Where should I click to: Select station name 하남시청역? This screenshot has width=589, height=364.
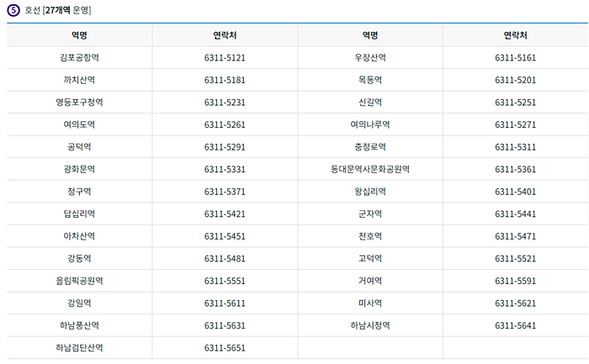tap(370, 325)
